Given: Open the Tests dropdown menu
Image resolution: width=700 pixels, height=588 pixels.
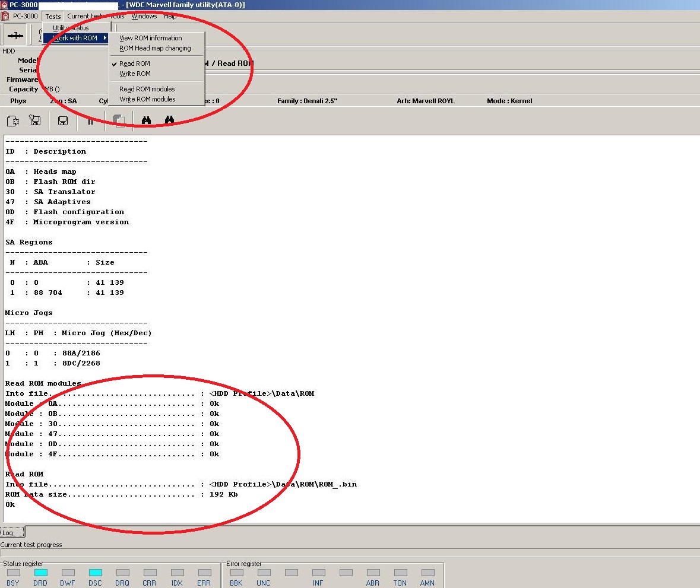Looking at the screenshot, I should point(53,17).
